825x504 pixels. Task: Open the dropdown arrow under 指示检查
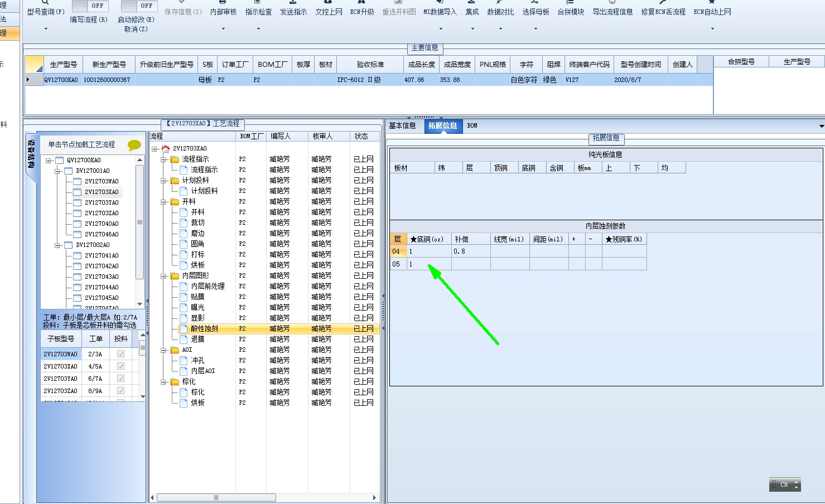point(258,28)
